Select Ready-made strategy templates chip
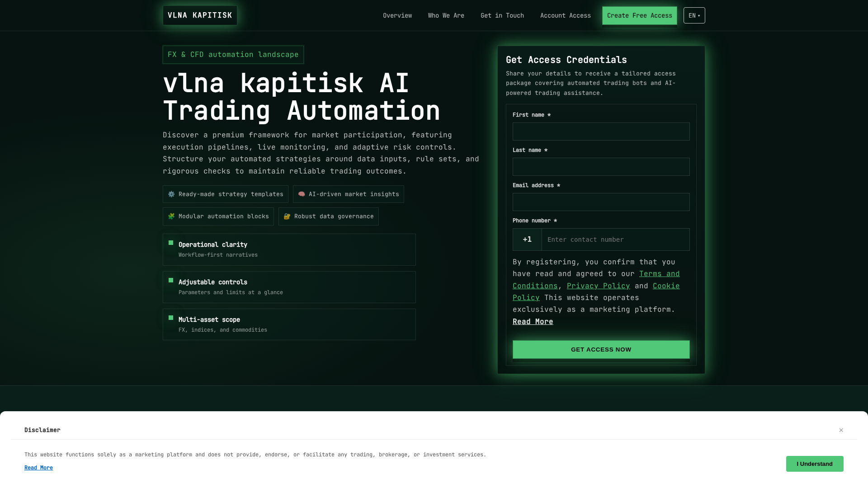 click(226, 194)
